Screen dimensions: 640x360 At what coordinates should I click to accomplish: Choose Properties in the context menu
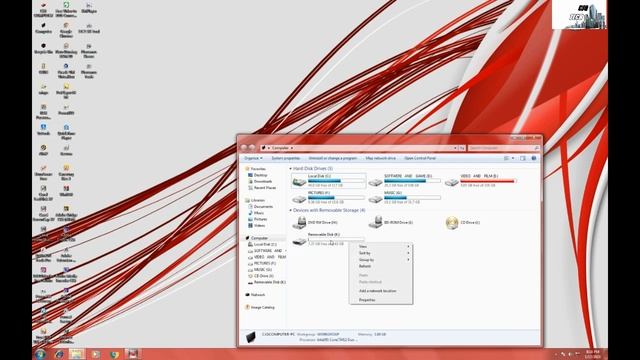click(381, 300)
